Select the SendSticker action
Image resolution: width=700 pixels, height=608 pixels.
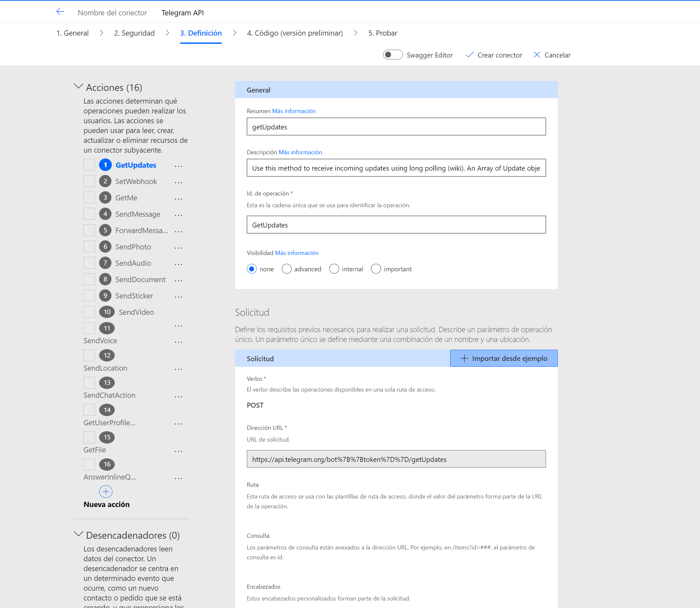point(134,296)
